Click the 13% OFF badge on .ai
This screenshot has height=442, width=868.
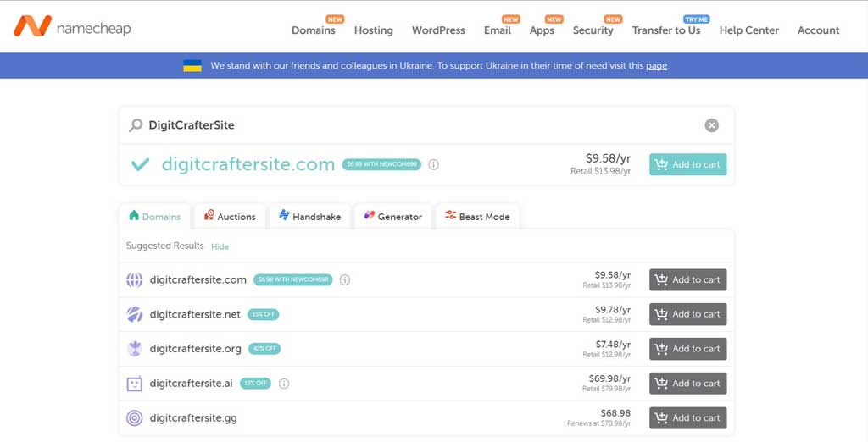click(255, 384)
